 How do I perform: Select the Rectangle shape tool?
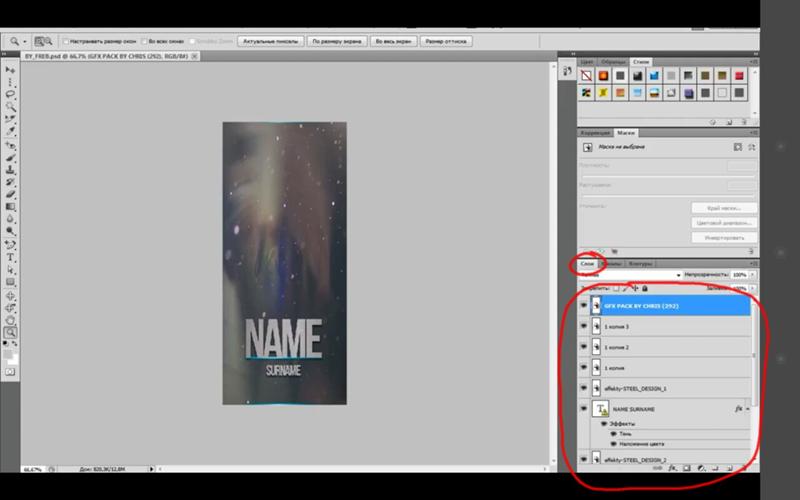[x=10, y=282]
